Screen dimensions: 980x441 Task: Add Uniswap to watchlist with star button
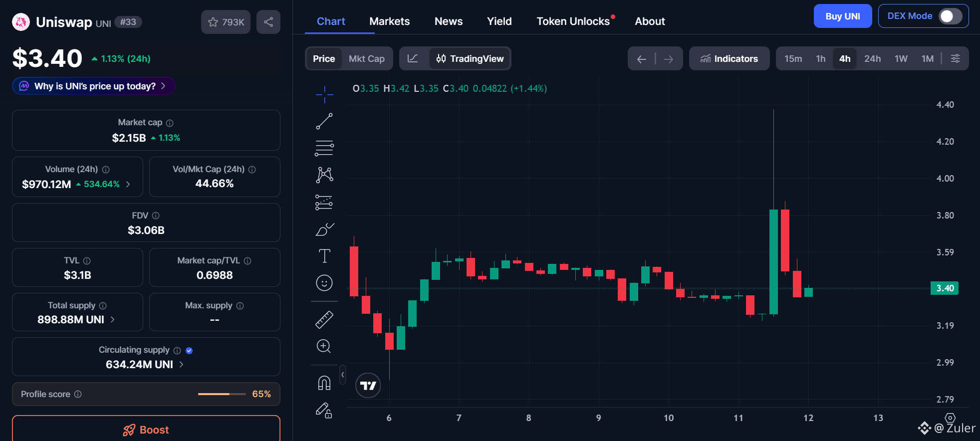click(226, 22)
